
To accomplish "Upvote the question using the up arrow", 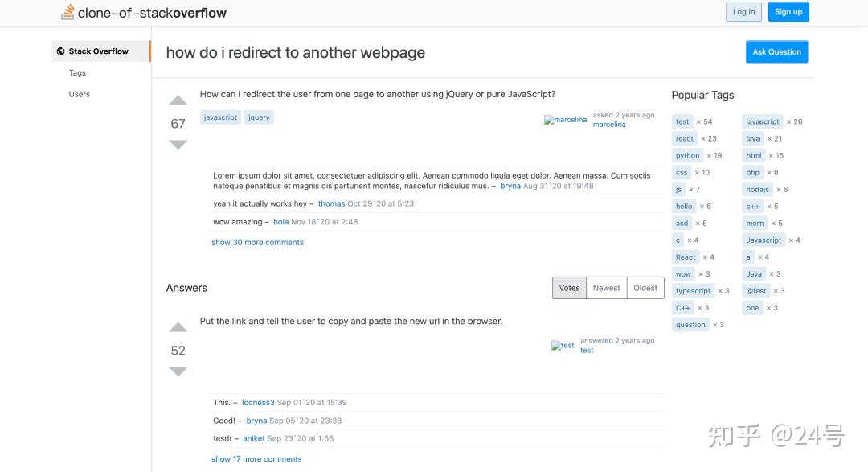I will tap(178, 101).
